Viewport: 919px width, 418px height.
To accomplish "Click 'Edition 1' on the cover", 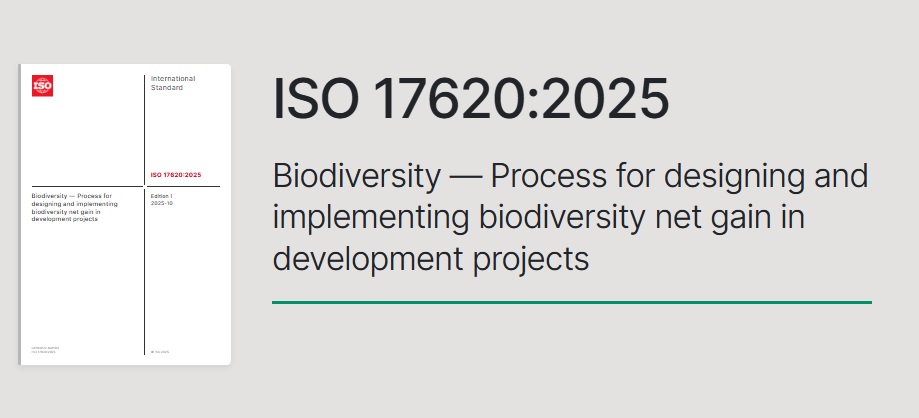I will 163,194.
